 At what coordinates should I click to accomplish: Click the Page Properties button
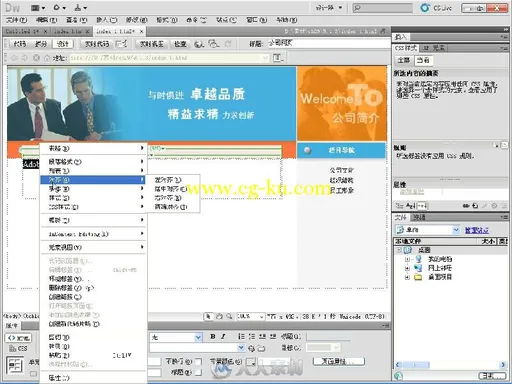[339, 361]
